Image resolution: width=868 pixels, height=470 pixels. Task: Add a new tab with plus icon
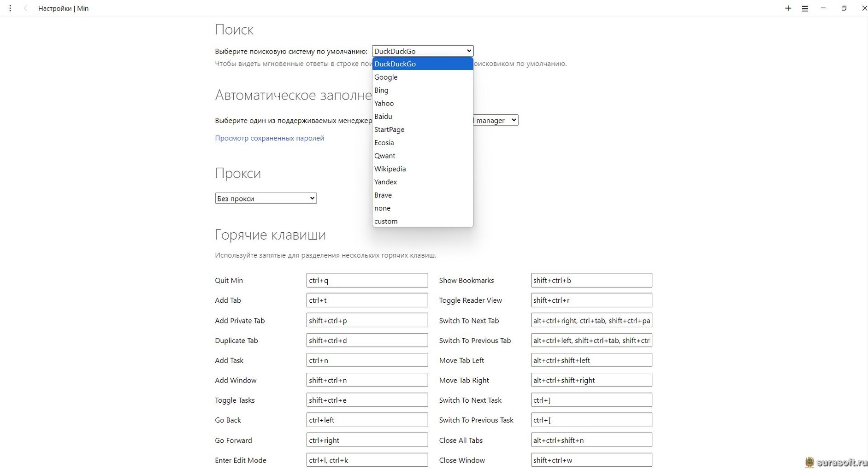click(x=788, y=8)
